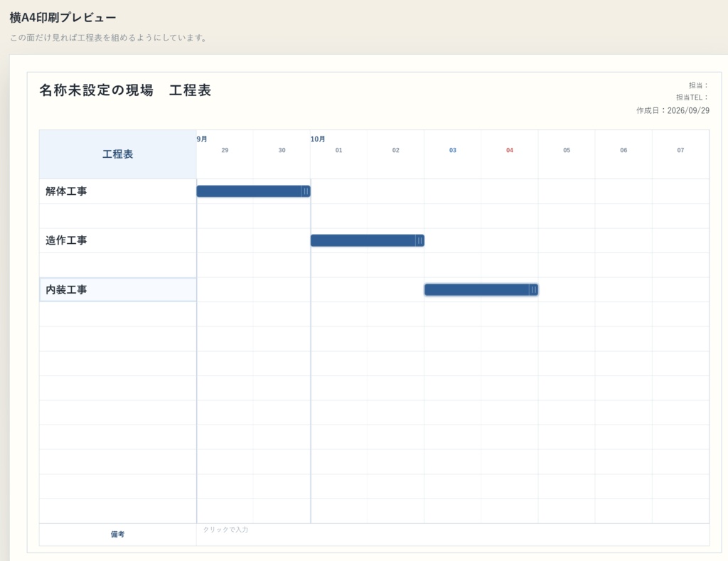The width and height of the screenshot is (728, 561).
Task: Grab the resize handle on 内装工事 bar
Action: (x=533, y=290)
